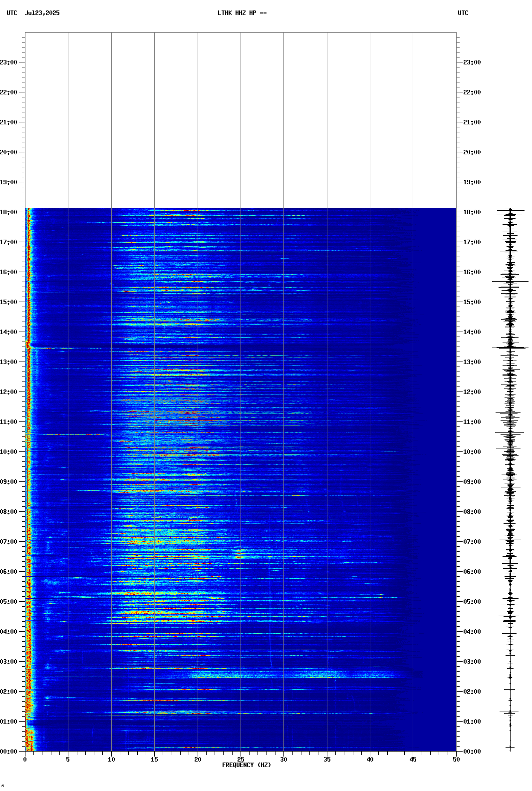Select the frequency tick label '30'
The image size is (532, 791).
283,760
